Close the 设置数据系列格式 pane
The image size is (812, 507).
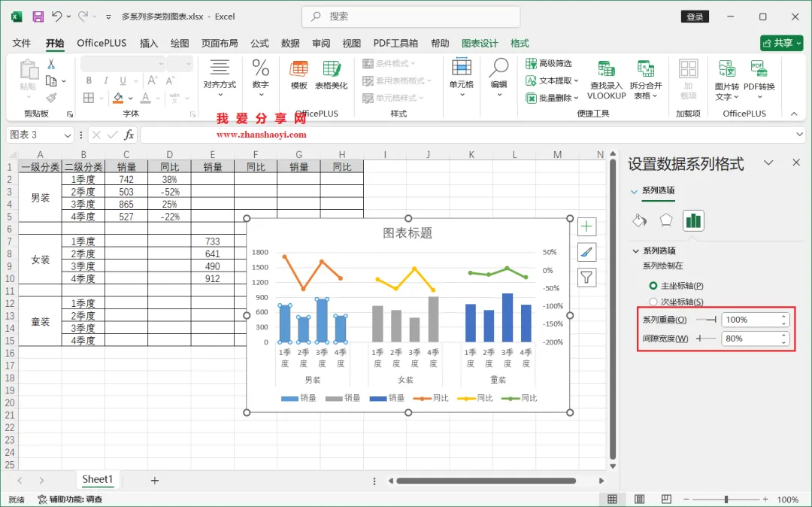pyautogui.click(x=796, y=162)
